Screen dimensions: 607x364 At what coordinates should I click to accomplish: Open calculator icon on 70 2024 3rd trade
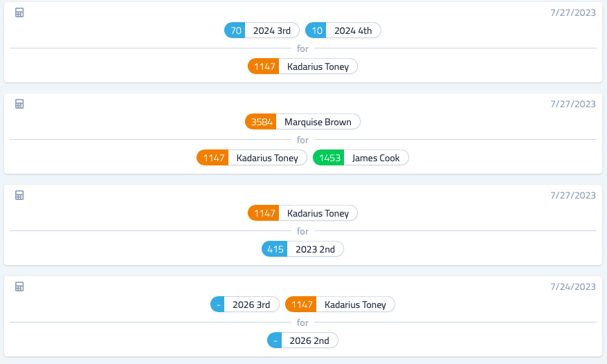[19, 12]
